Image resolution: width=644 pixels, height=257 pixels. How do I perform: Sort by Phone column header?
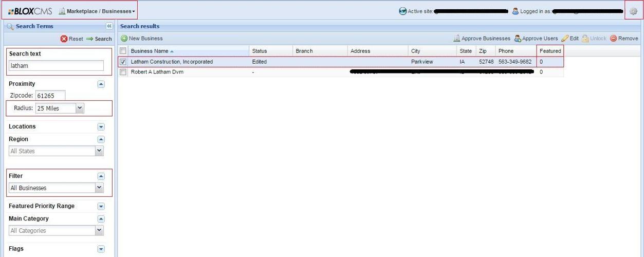click(516, 51)
